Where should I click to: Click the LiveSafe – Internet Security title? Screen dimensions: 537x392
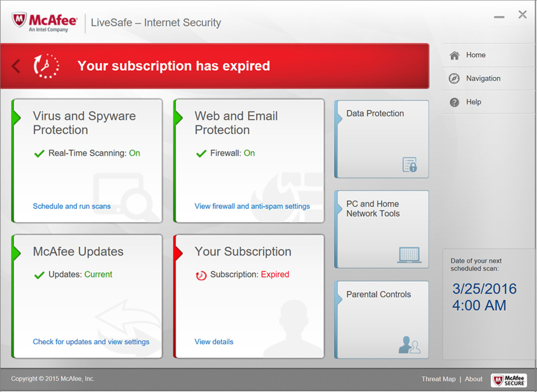pos(156,23)
